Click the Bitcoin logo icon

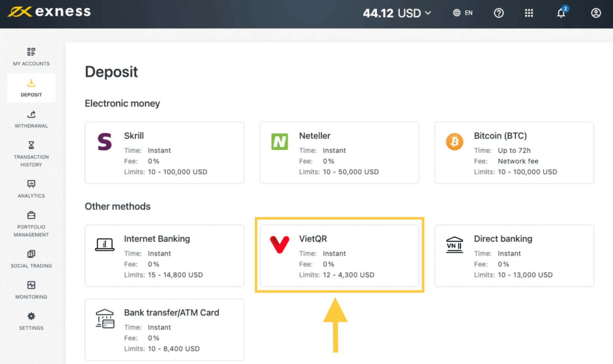[454, 142]
